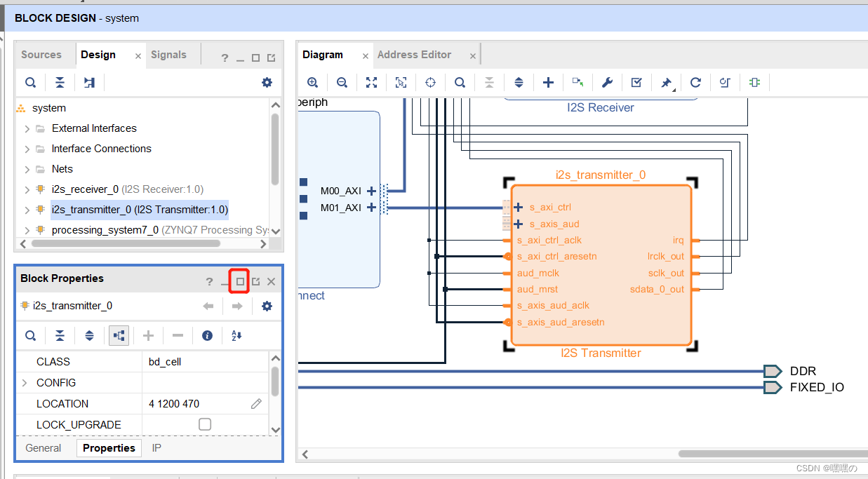Open Design panel settings gear

[267, 82]
